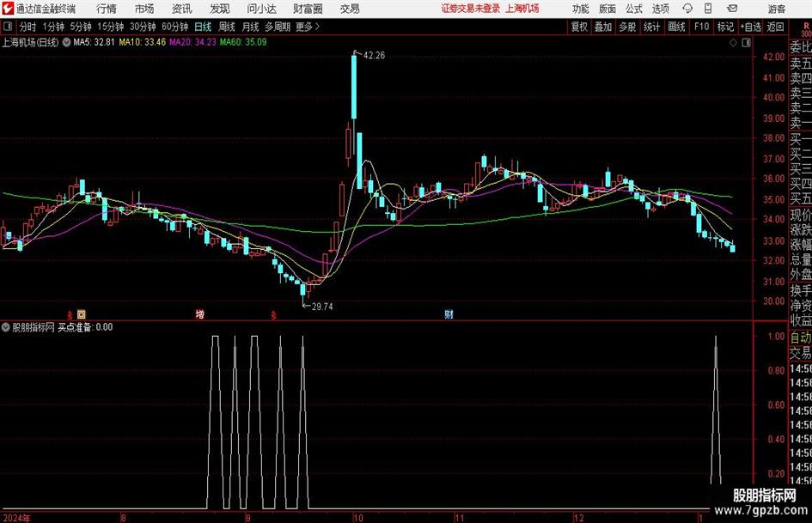Click the 画线 drawing button
This screenshot has width=812, height=523.
(x=676, y=27)
